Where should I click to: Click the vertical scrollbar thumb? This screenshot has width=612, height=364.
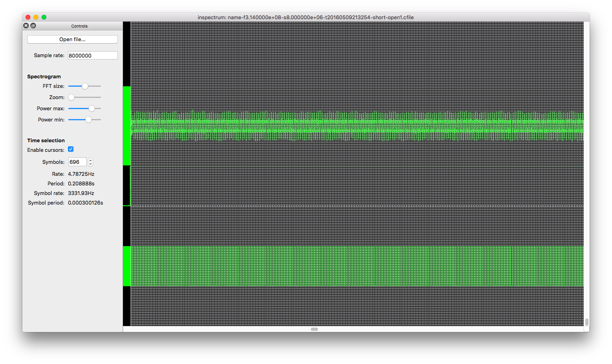(586, 322)
